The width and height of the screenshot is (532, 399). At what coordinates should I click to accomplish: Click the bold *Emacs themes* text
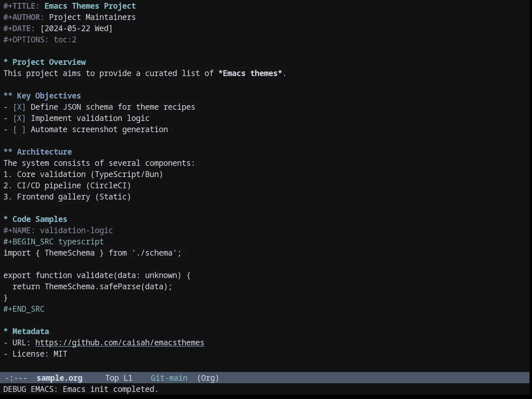pos(250,73)
